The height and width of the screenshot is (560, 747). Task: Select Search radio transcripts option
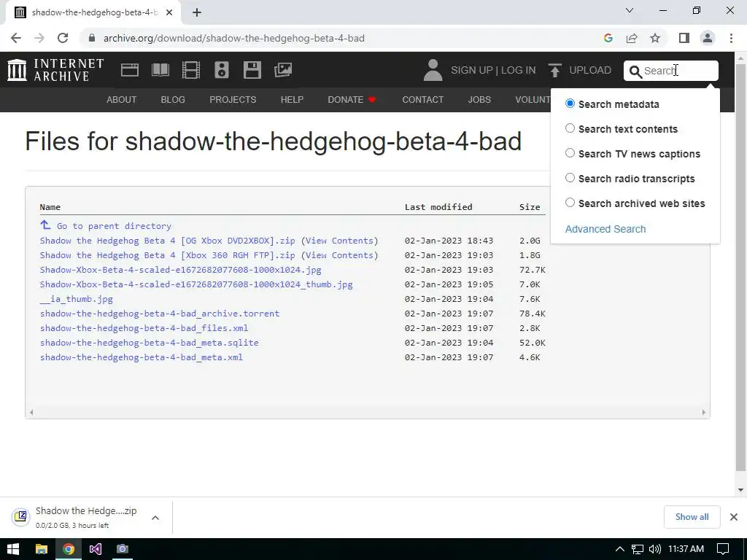click(x=570, y=178)
